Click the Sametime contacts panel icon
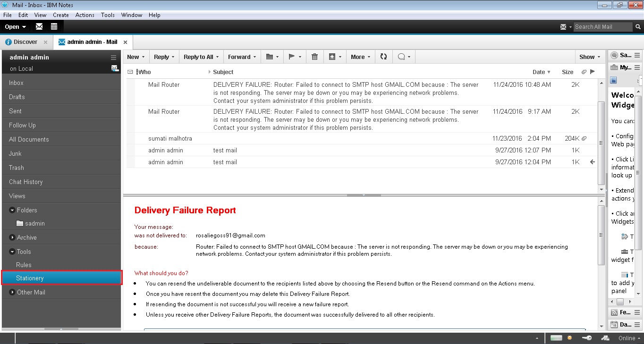 (x=614, y=55)
